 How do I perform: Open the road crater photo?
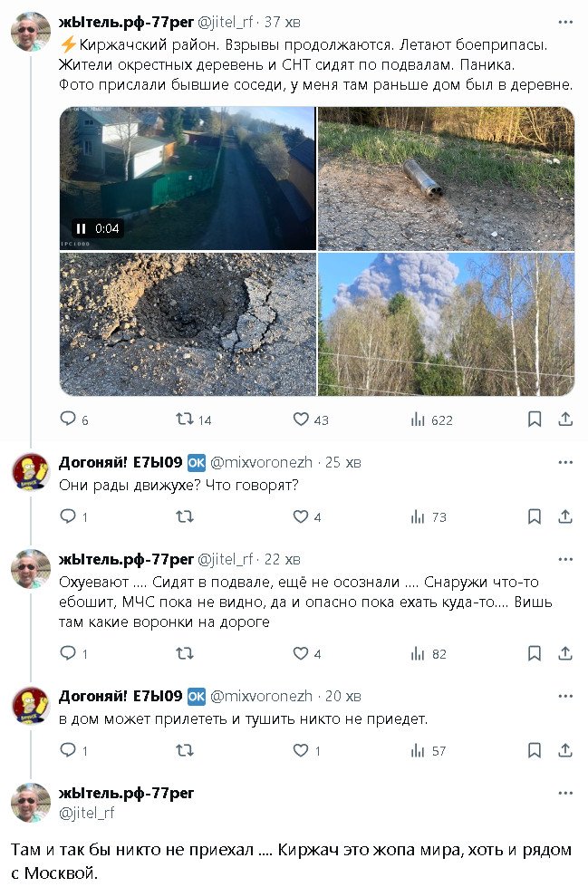[188, 324]
